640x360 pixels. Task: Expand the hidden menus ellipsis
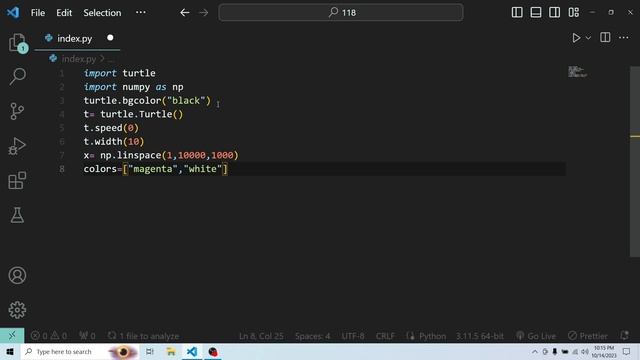pos(141,12)
